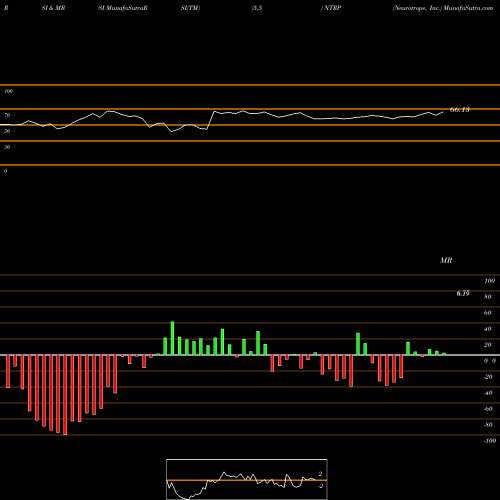Click the RSI axis label 30
Screen dimensions: 500x500
point(7,147)
